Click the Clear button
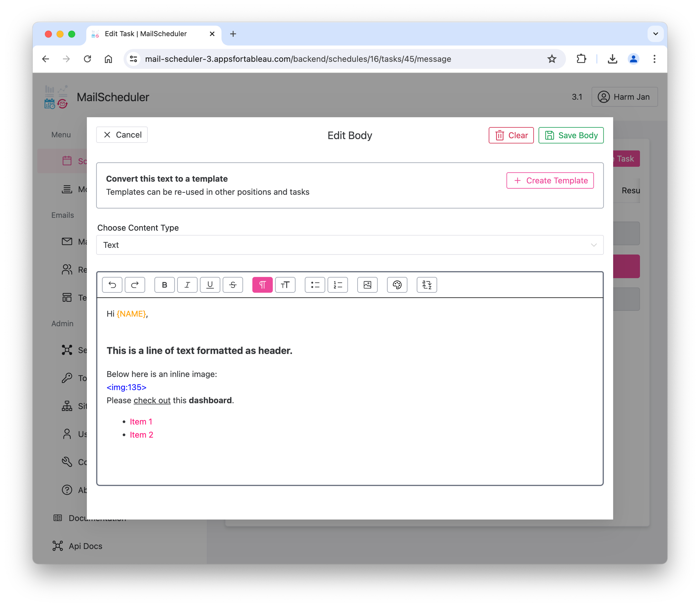700x607 pixels. [511, 136]
